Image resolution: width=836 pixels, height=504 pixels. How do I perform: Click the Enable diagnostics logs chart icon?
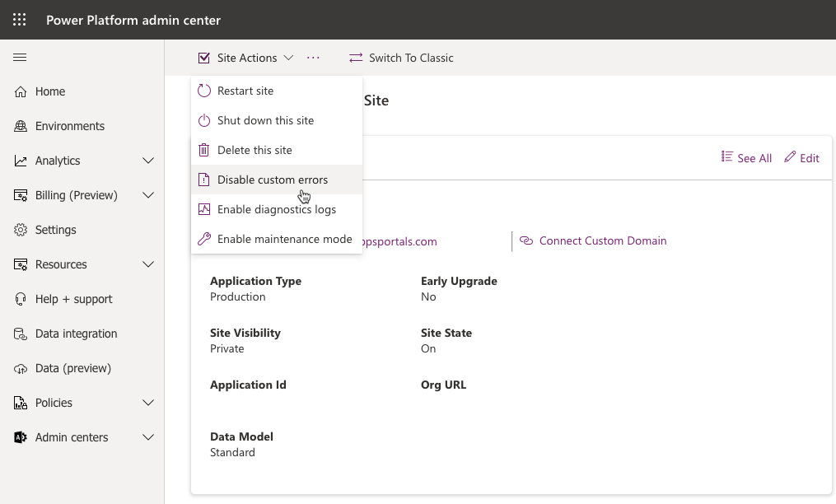tap(204, 210)
